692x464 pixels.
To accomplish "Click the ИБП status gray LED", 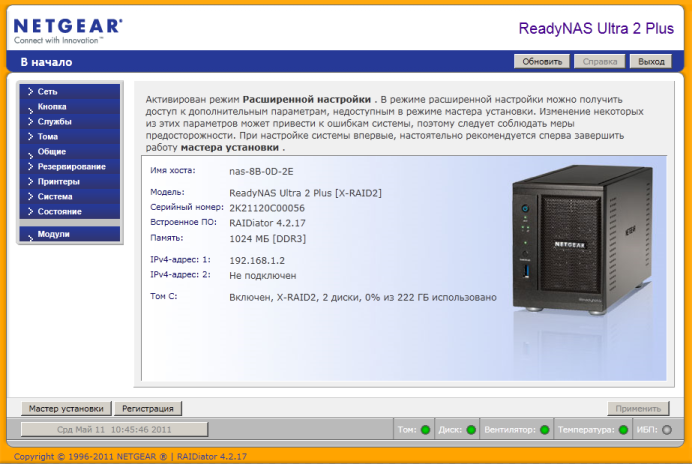I will pyautogui.click(x=667, y=430).
